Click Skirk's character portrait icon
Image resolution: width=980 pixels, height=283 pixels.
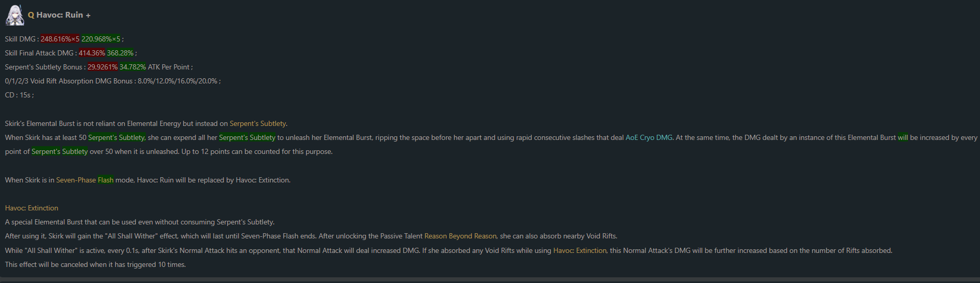tap(15, 15)
